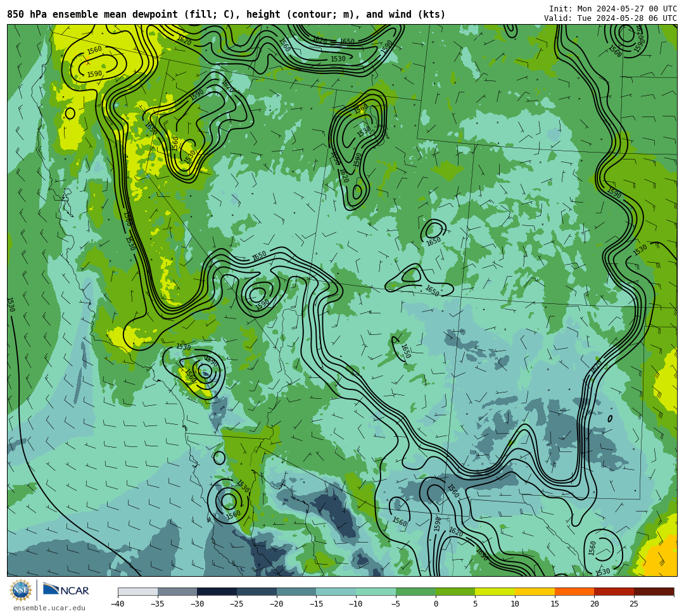Open the ensemble.ucar.edu link text

[49, 608]
